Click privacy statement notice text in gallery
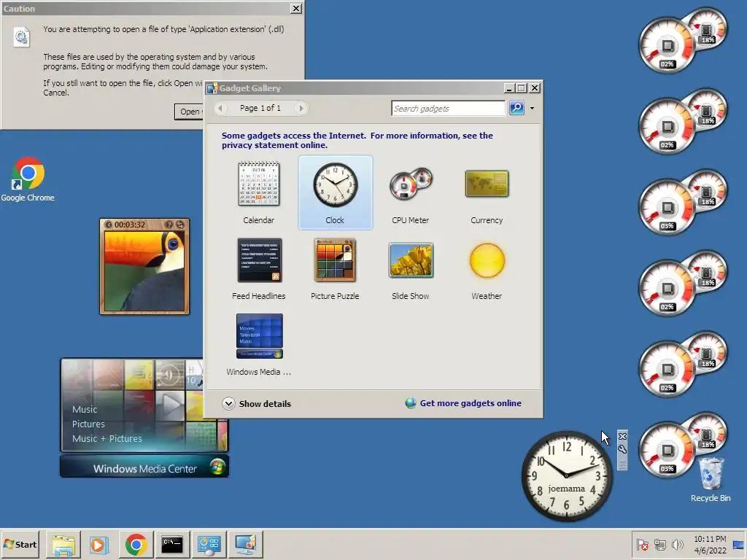747x560 pixels. point(357,140)
